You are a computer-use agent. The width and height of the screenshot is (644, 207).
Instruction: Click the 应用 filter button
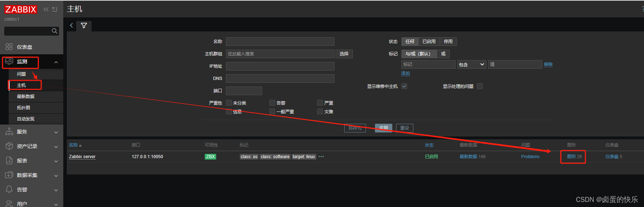coord(384,128)
